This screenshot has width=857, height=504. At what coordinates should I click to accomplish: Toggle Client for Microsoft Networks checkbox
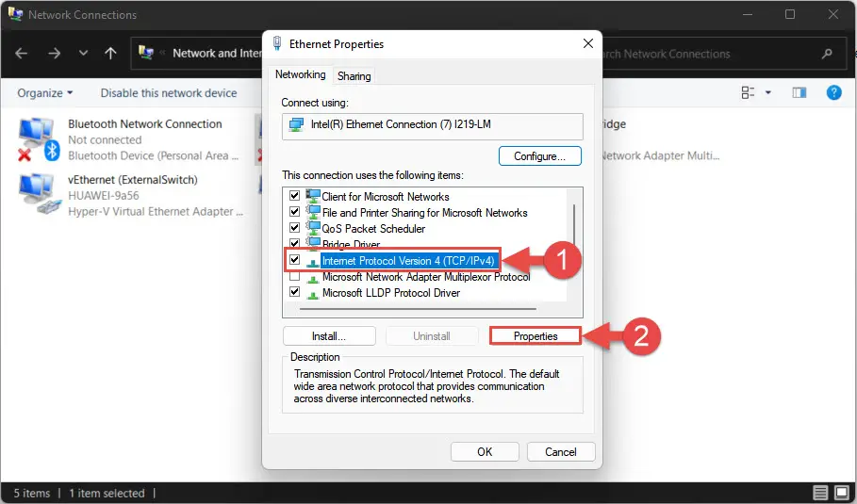click(x=294, y=196)
